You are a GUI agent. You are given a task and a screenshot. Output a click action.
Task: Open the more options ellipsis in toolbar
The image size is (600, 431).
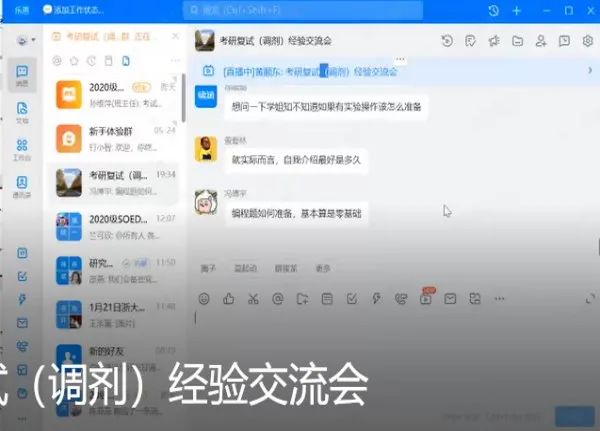(x=499, y=298)
